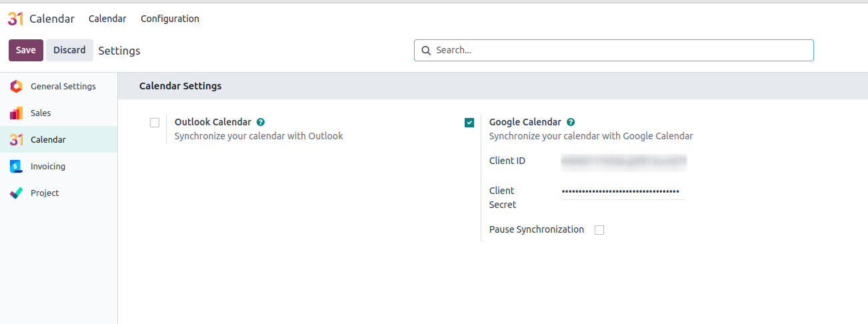868x324 pixels.
Task: Open the Calendar top menu
Action: click(x=107, y=19)
